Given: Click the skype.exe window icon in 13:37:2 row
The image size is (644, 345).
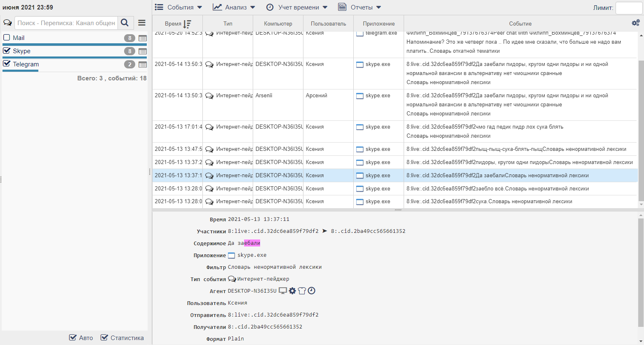Looking at the screenshot, I should (x=360, y=162).
